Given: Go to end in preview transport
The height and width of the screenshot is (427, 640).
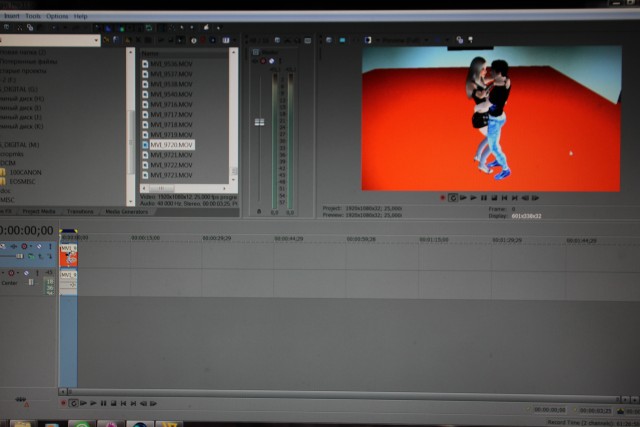Looking at the screenshot, I should (515, 198).
